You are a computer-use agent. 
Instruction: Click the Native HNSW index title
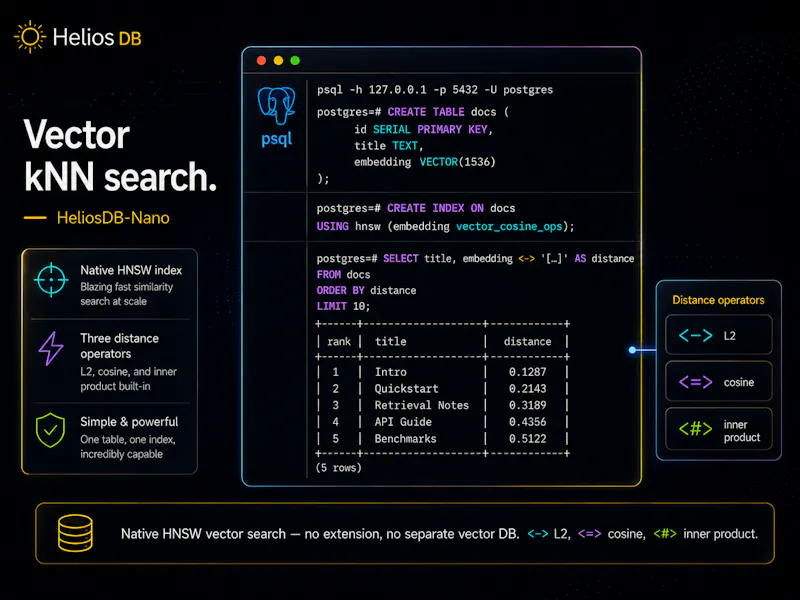(131, 270)
